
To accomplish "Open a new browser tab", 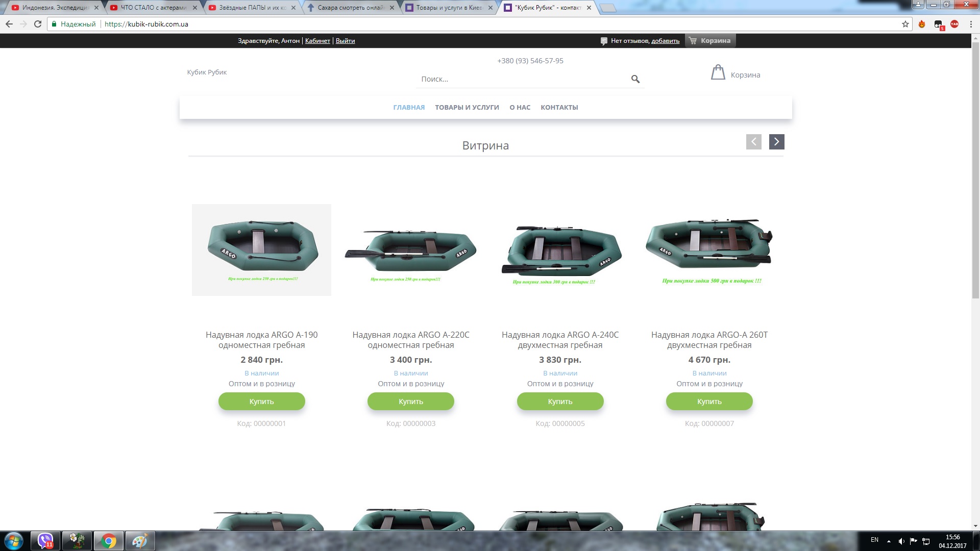I will 607,8.
